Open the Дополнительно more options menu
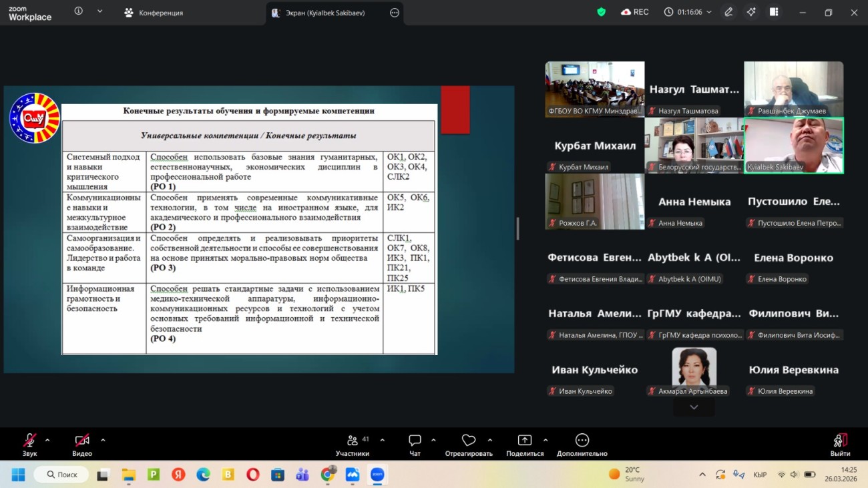 point(582,441)
